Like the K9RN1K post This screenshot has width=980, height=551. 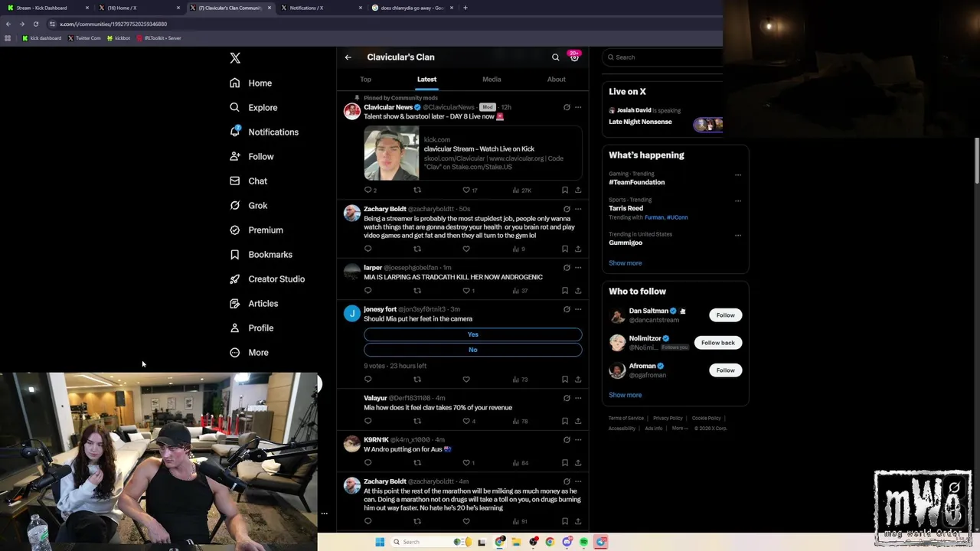[x=469, y=463]
